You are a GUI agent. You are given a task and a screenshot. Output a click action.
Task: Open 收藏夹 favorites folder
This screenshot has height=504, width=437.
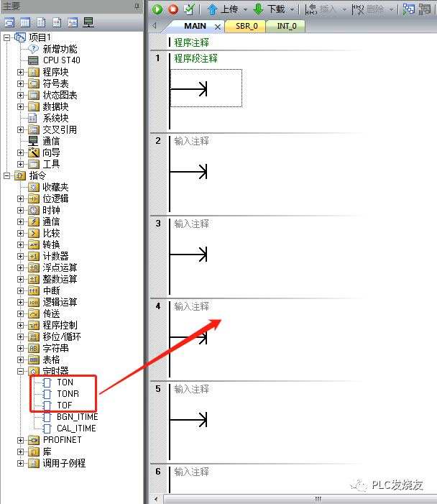tap(55, 187)
